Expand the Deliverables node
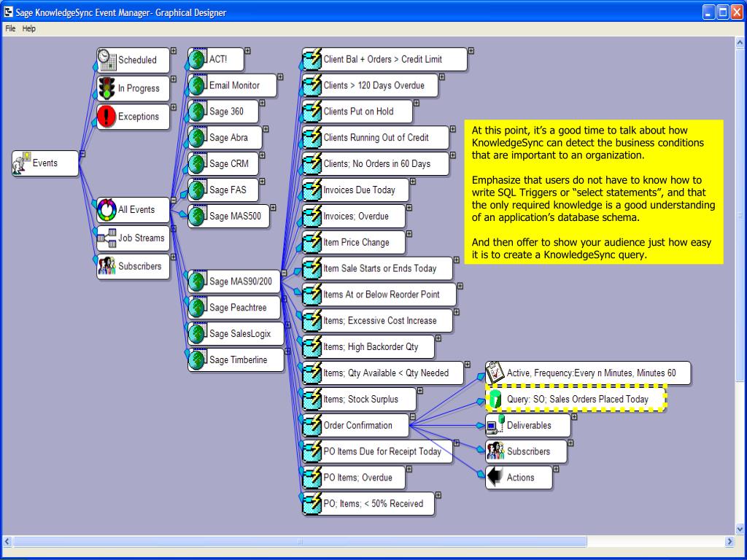 click(x=575, y=416)
